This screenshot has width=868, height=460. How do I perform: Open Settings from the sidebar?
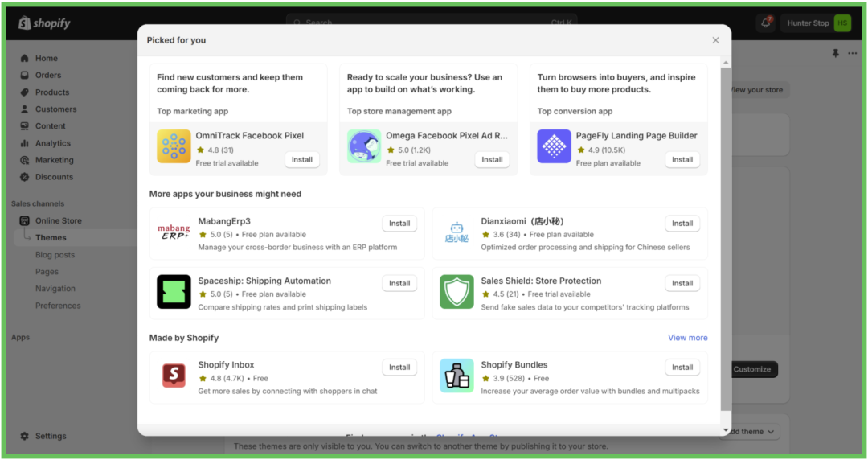[x=50, y=436]
